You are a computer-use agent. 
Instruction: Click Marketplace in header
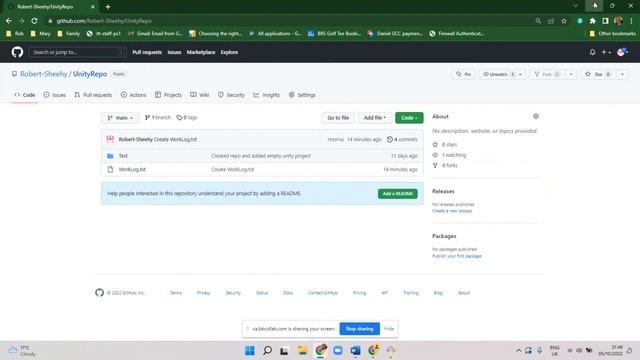(x=201, y=52)
